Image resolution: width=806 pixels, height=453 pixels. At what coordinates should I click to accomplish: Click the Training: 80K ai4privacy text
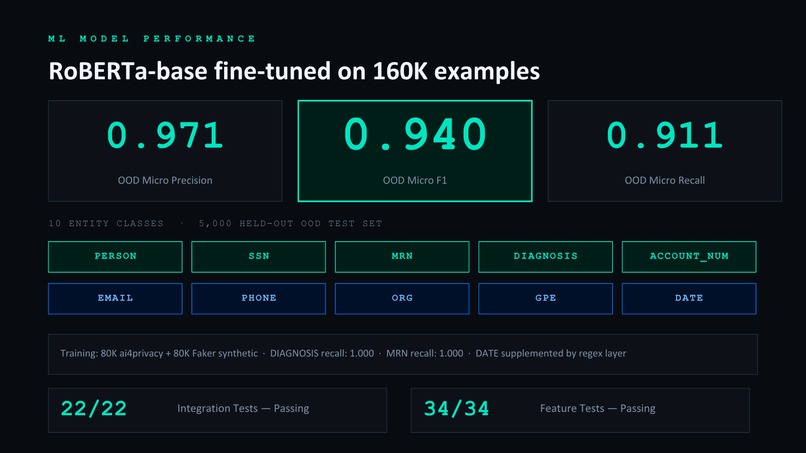tap(159, 353)
